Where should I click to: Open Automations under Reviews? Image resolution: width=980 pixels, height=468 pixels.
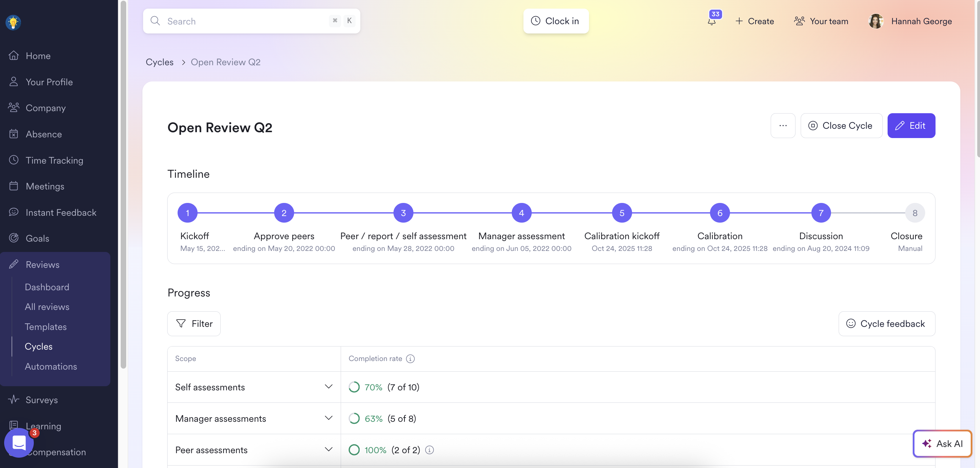click(x=51, y=366)
